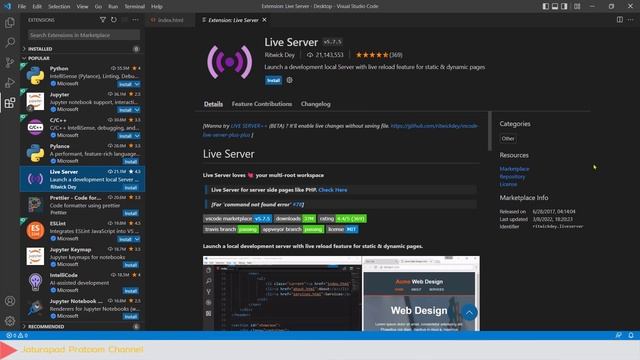The height and width of the screenshot is (360, 640).
Task: Open the Go menu
Action: (98, 6)
